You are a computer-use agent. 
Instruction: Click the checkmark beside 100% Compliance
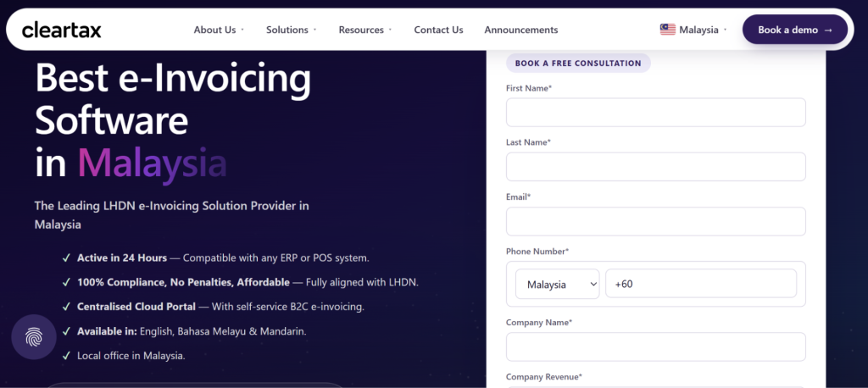(x=66, y=282)
